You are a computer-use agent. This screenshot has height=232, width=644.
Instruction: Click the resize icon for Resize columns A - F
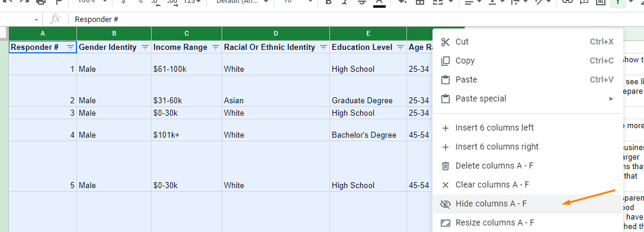coord(445,223)
